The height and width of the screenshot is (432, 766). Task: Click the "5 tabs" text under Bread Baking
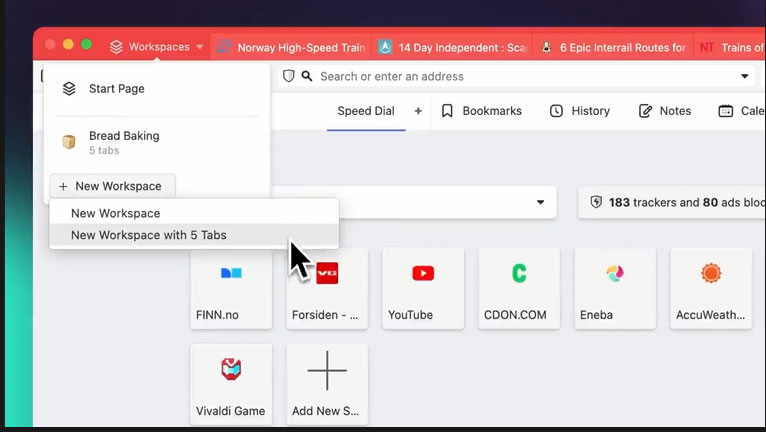[x=104, y=151]
